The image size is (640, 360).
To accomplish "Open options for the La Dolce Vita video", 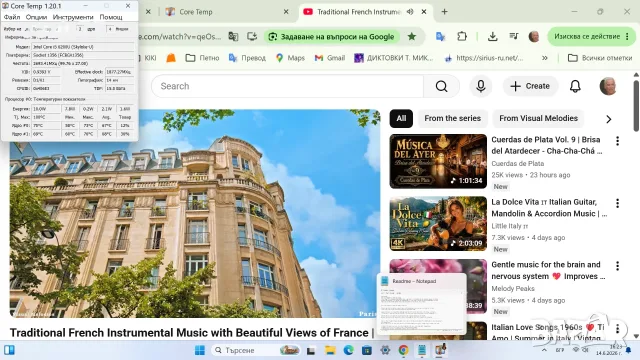I will pyautogui.click(x=617, y=203).
